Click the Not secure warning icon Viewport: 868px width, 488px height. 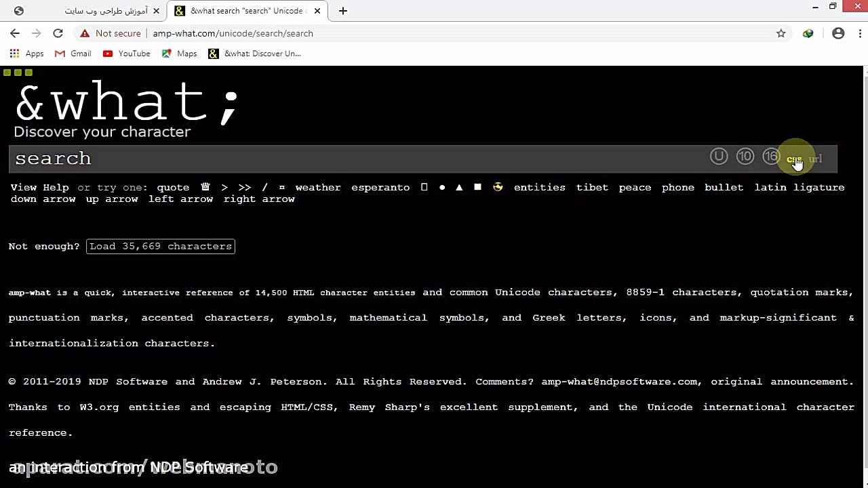(85, 33)
